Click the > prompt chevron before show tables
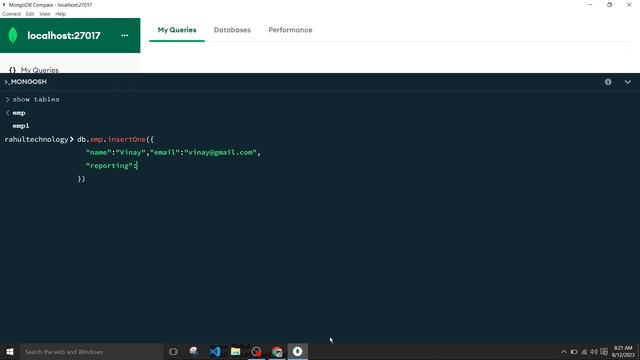Image resolution: width=640 pixels, height=360 pixels. click(x=7, y=99)
